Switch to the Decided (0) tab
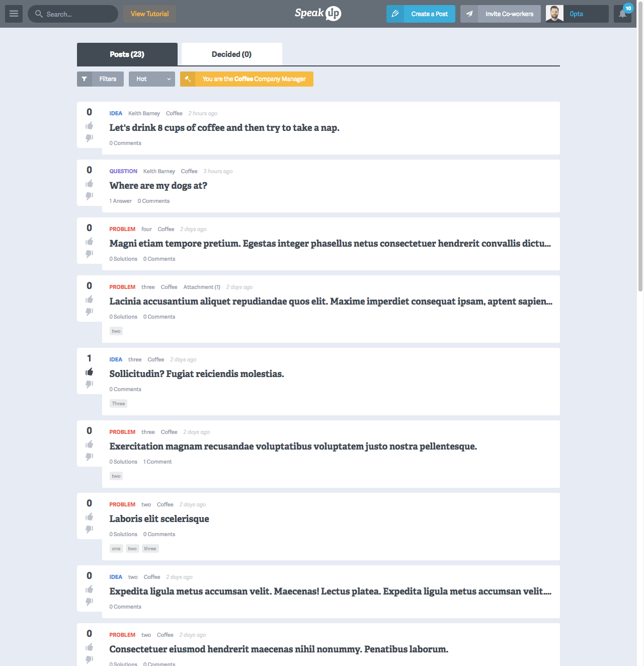This screenshot has height=666, width=644. 231,54
